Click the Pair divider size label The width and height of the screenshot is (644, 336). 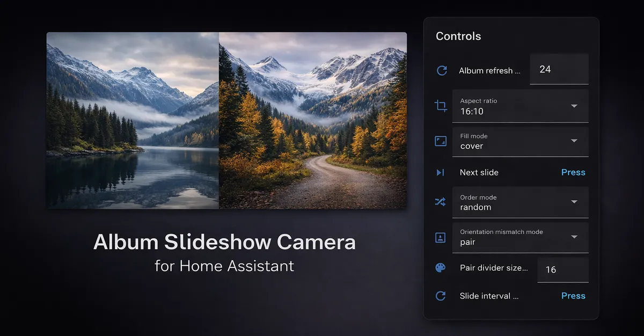point(494,267)
